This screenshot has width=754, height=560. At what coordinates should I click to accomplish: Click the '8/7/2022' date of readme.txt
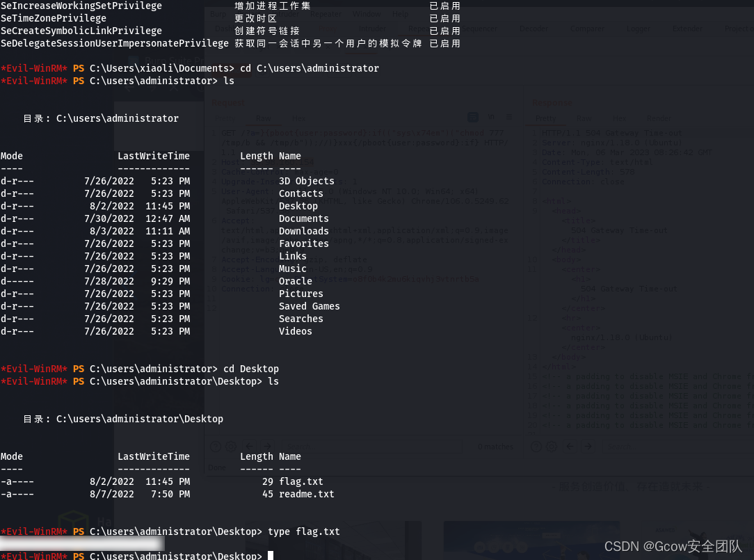pyautogui.click(x=111, y=494)
